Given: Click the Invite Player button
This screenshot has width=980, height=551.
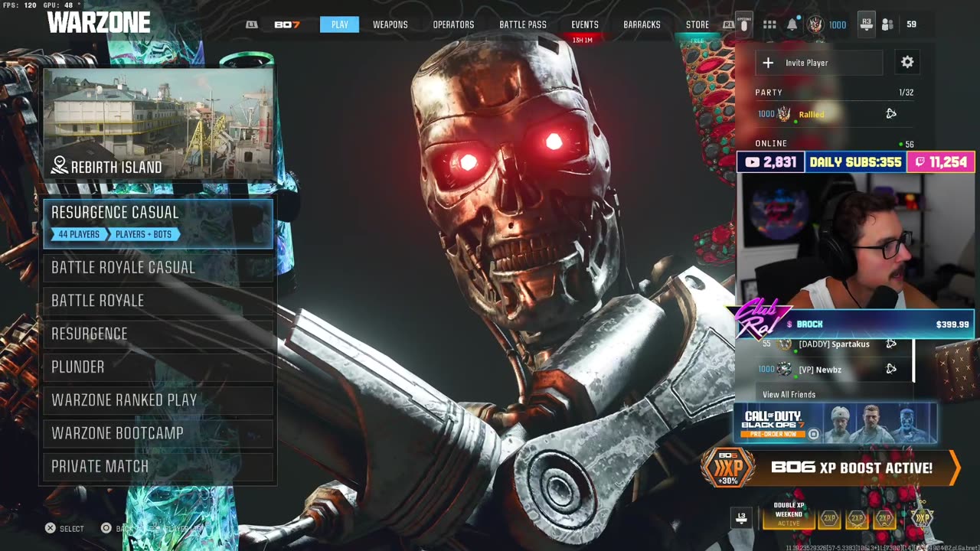Looking at the screenshot, I should pos(819,63).
